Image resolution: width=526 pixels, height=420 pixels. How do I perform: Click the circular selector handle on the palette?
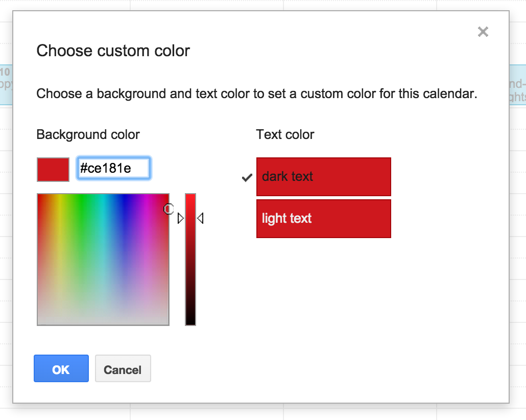(x=169, y=208)
